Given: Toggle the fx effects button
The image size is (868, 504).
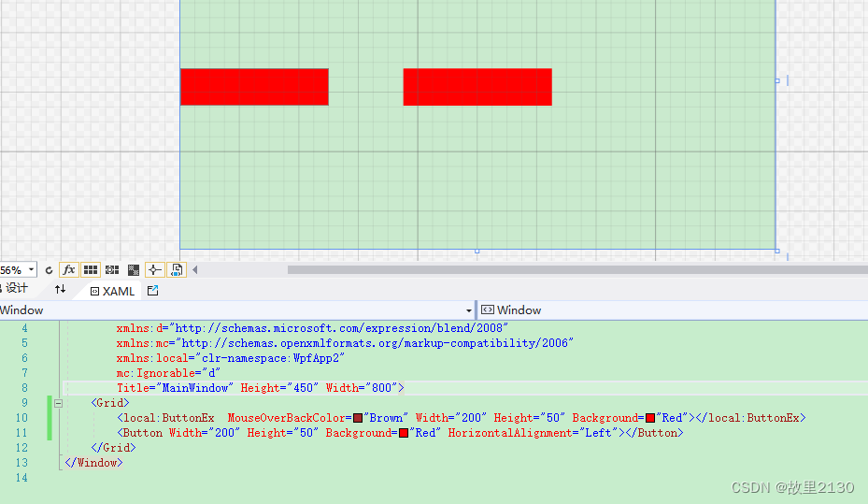Looking at the screenshot, I should [x=68, y=269].
